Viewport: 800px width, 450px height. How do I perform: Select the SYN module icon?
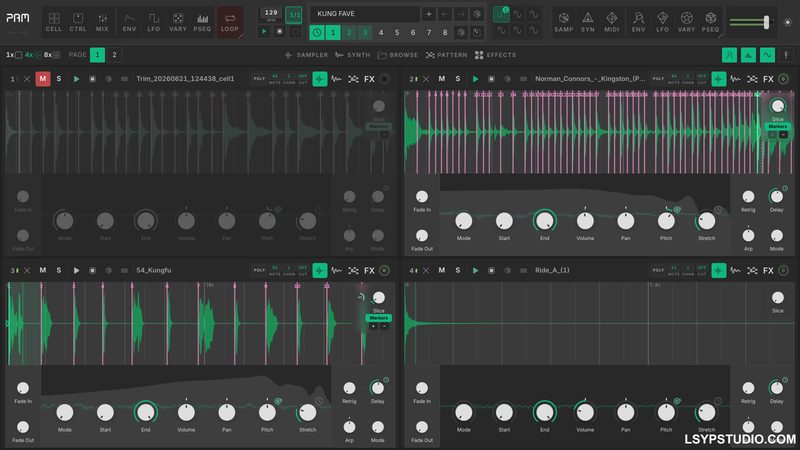(588, 22)
